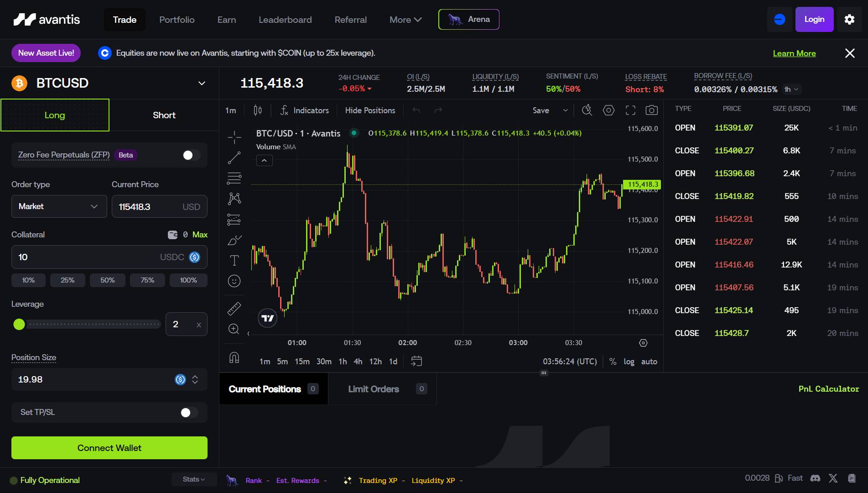Open chart settings hexagon icon
The image size is (868, 493).
(608, 110)
